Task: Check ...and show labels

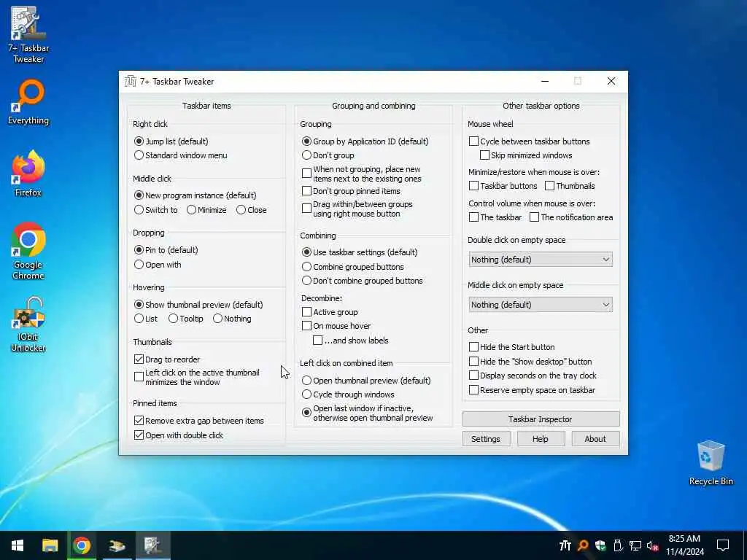Action: click(318, 341)
